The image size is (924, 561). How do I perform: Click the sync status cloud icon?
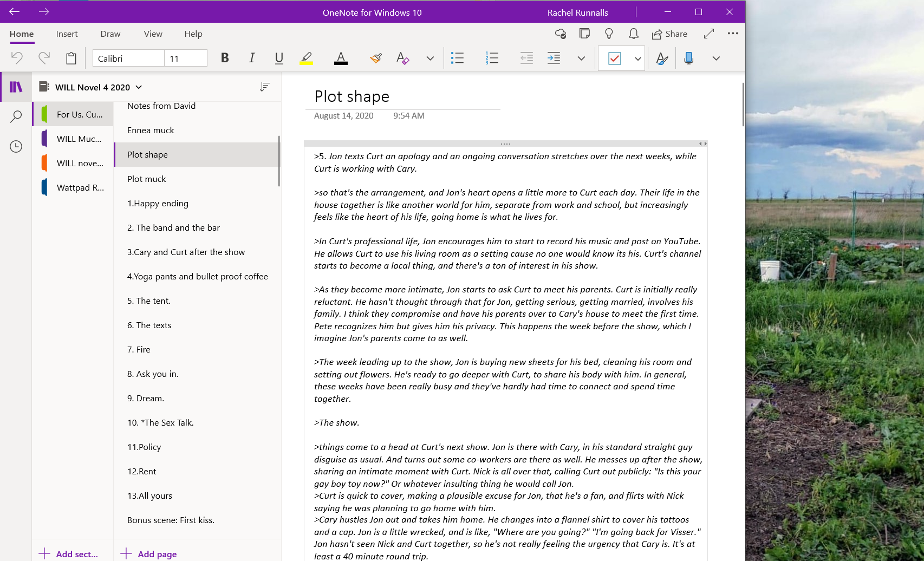pyautogui.click(x=561, y=34)
